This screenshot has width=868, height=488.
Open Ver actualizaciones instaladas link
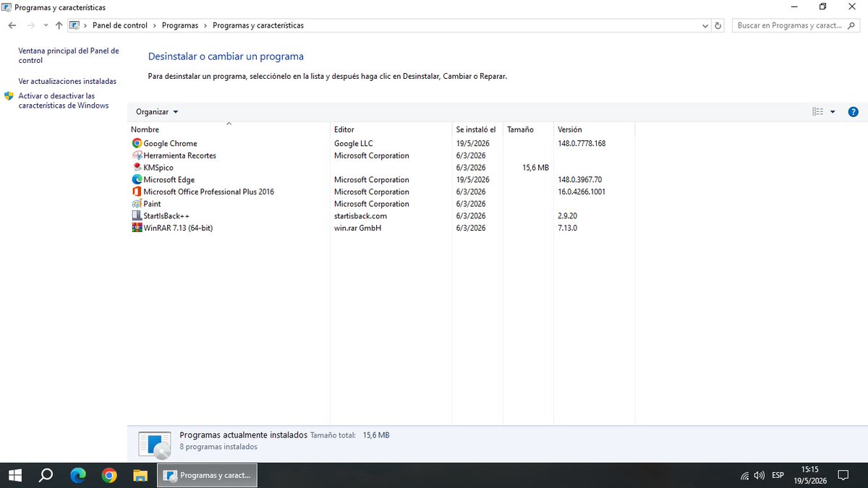[x=67, y=82]
